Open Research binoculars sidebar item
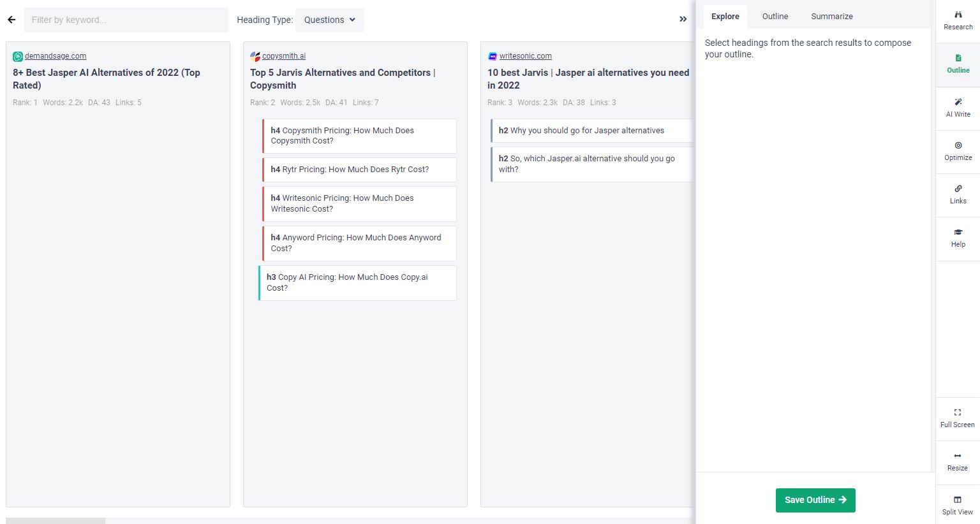 958,21
